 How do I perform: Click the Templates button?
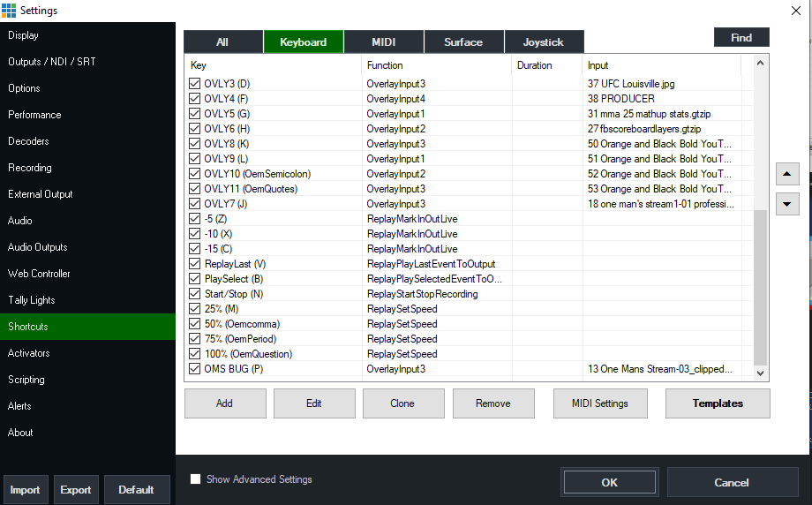coord(718,403)
